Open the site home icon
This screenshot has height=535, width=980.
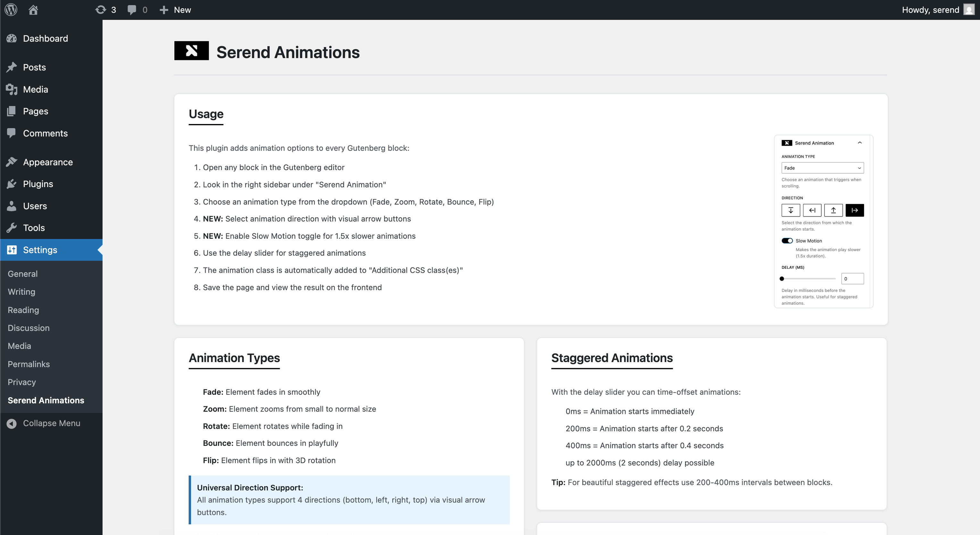33,10
